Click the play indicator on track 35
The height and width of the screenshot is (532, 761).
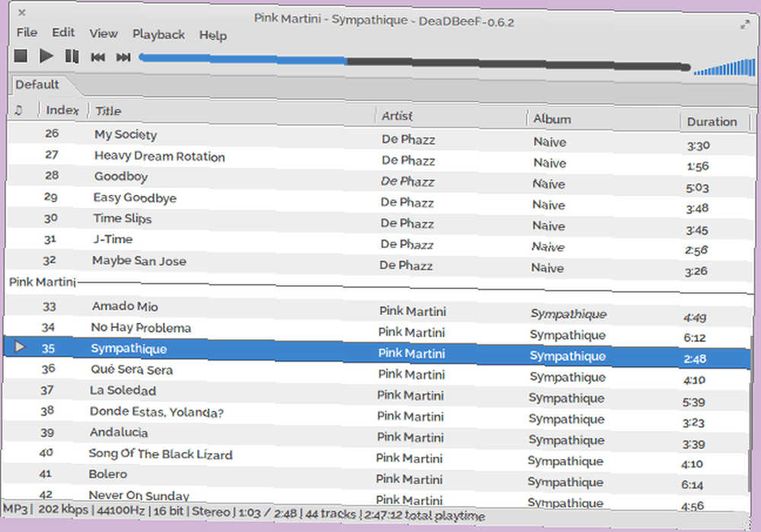pos(20,346)
